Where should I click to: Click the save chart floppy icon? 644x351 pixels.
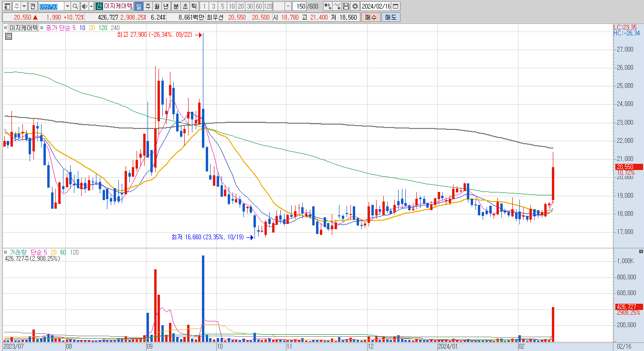coord(346,6)
